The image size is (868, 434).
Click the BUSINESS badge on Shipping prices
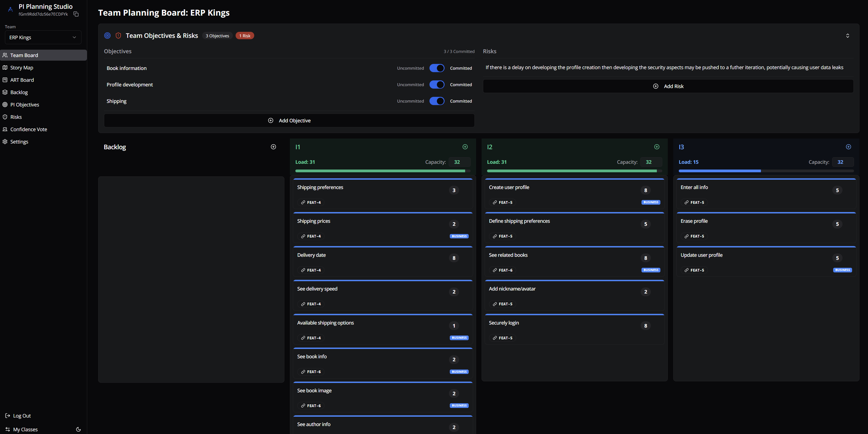click(x=459, y=236)
